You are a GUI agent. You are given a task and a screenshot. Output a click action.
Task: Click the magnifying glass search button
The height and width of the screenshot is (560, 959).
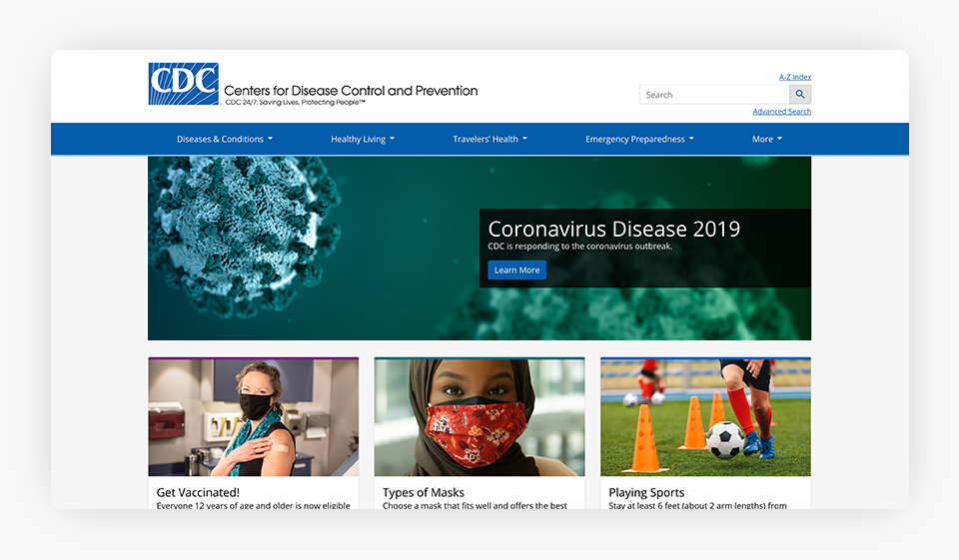(x=800, y=95)
